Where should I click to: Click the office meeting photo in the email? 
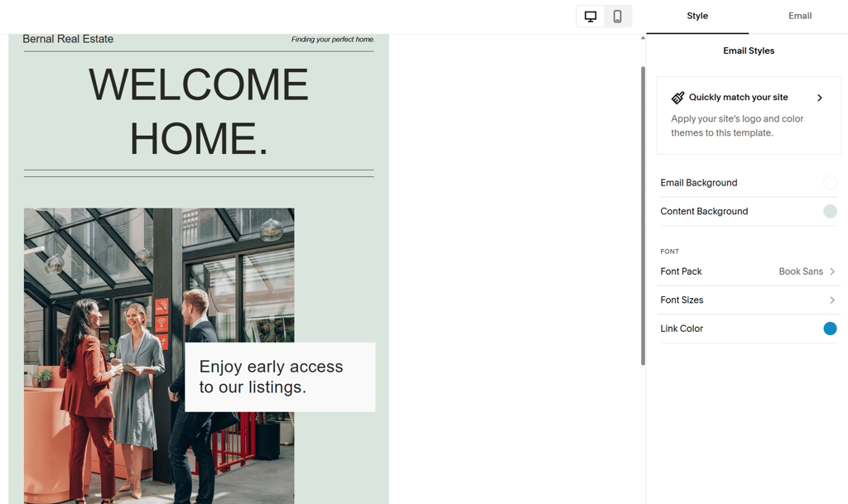click(x=159, y=356)
